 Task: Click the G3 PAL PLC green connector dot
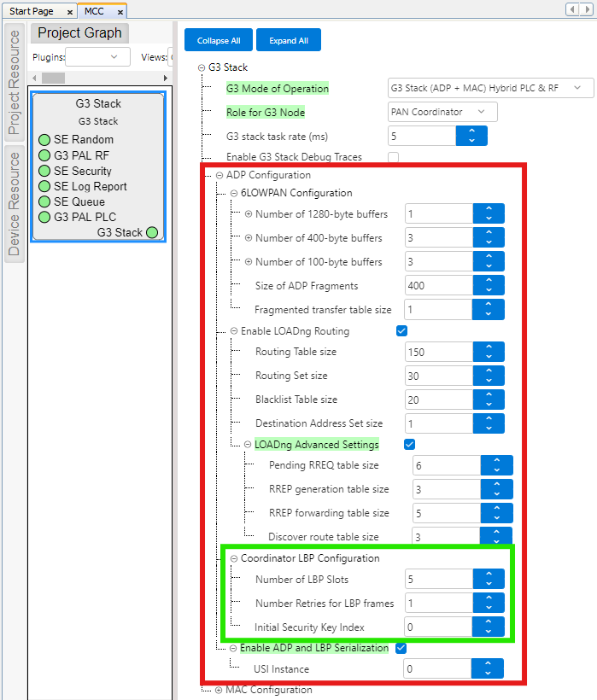44,218
